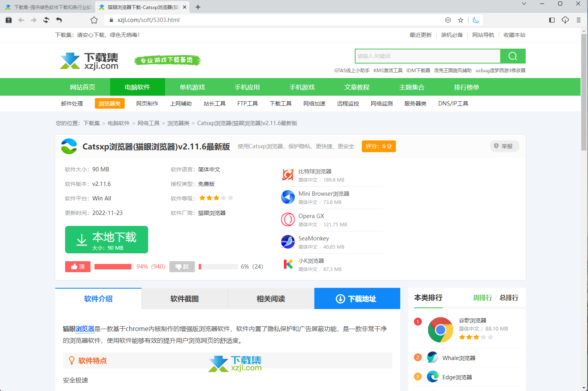Viewport: 588px width, 391px height.
Task: Expand the tab list chevron
Action: [x=524, y=4]
